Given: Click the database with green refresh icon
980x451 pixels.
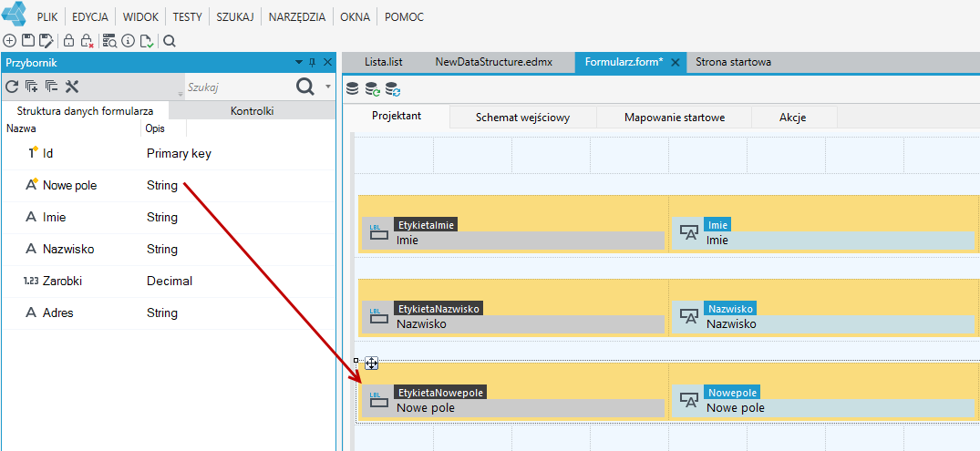Looking at the screenshot, I should (373, 89).
